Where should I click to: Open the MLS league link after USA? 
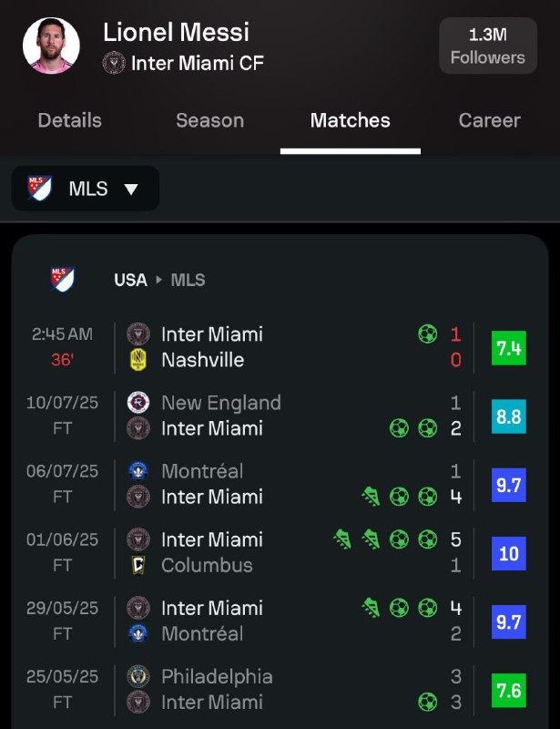coord(188,280)
